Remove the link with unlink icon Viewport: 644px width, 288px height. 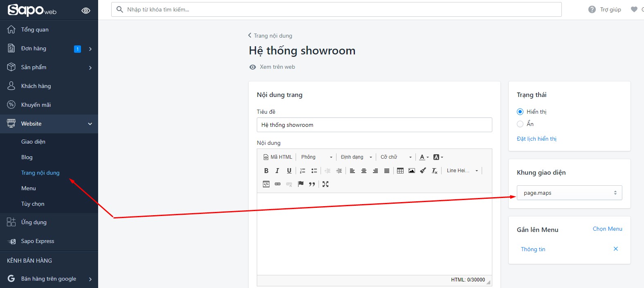pyautogui.click(x=289, y=184)
